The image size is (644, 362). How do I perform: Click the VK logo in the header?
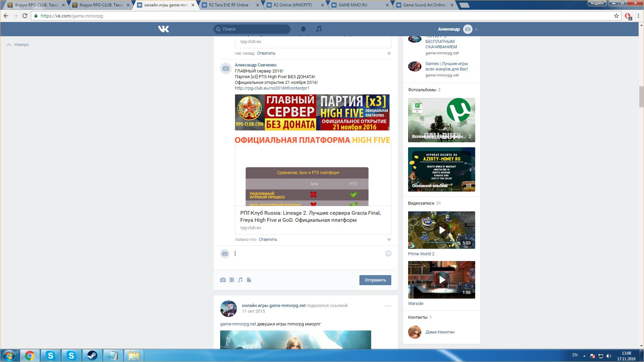coord(163,29)
